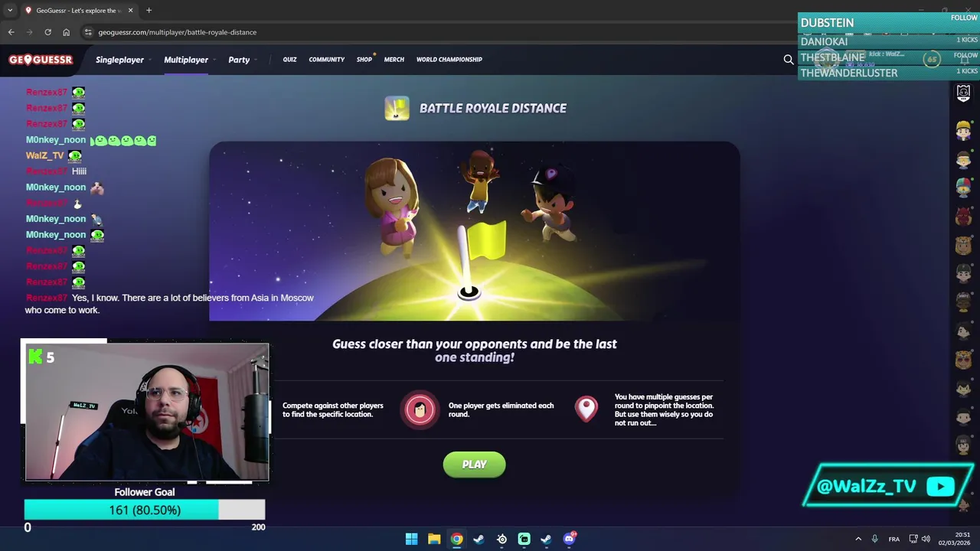Click the red map pin guesses icon
980x551 pixels.
(586, 409)
